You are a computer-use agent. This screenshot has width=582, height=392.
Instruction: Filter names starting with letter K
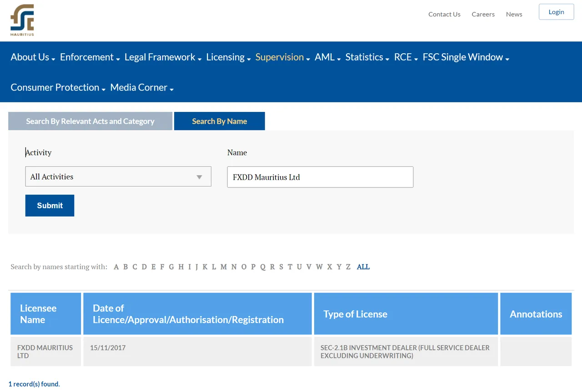click(x=205, y=267)
